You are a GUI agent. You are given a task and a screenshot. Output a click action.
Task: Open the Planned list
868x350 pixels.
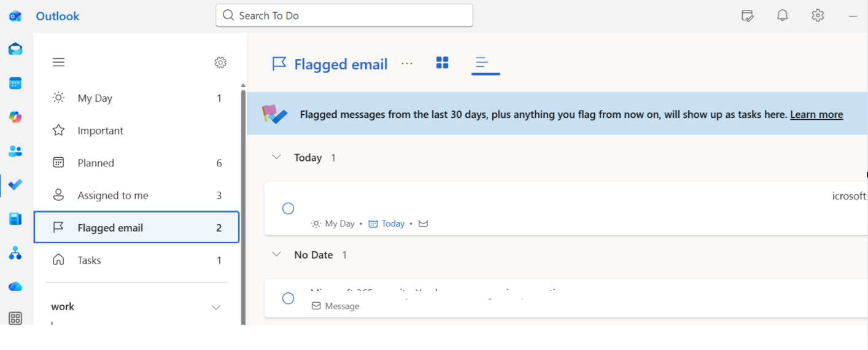(137, 163)
